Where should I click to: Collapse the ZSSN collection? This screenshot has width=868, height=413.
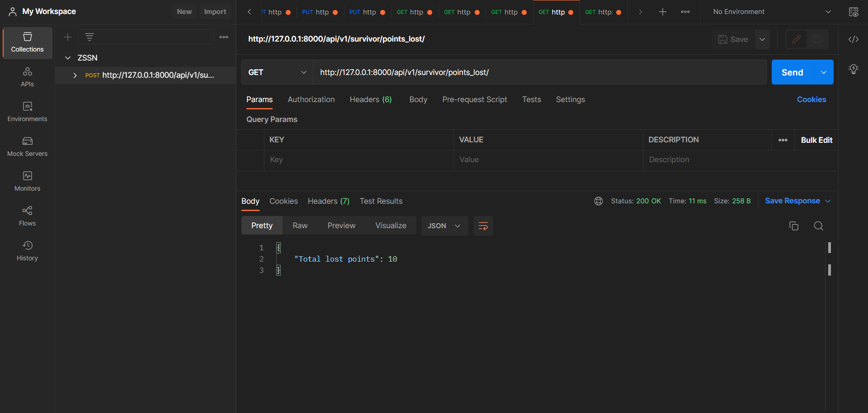[68, 58]
